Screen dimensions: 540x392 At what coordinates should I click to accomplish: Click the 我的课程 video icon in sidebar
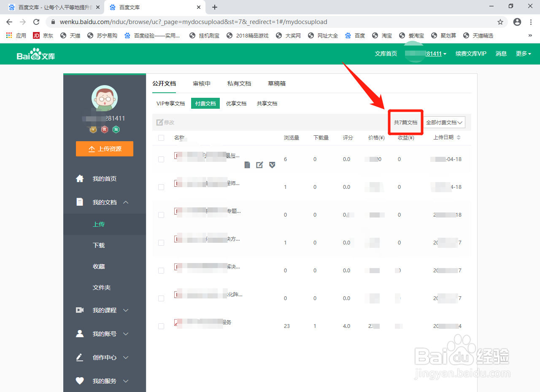[80, 310]
